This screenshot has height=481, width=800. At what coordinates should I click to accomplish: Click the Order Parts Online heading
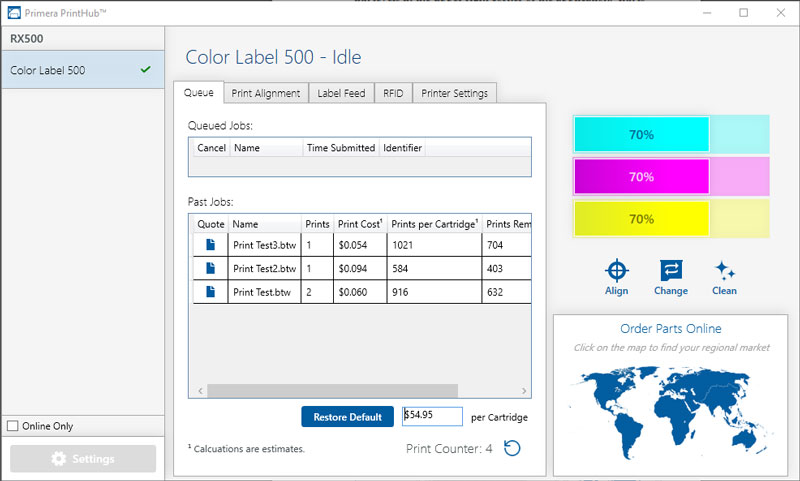coord(670,328)
